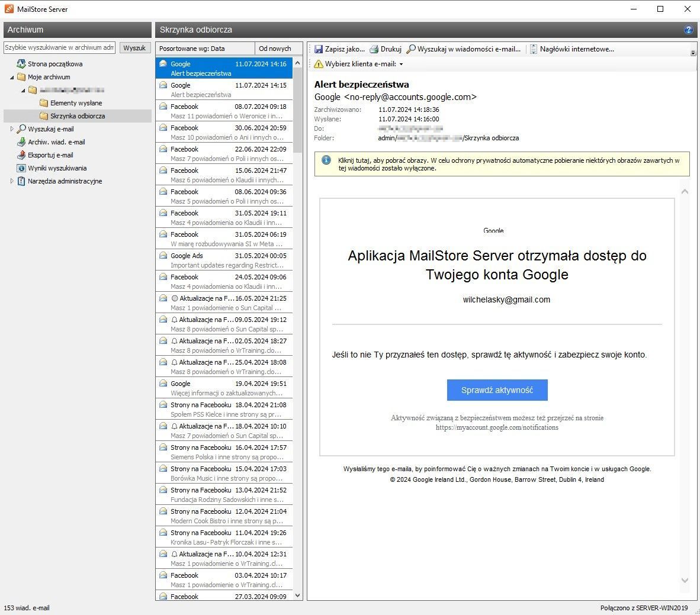Select the Strona początkowa tree item
Viewport: 700px width, 615px height.
click(55, 64)
